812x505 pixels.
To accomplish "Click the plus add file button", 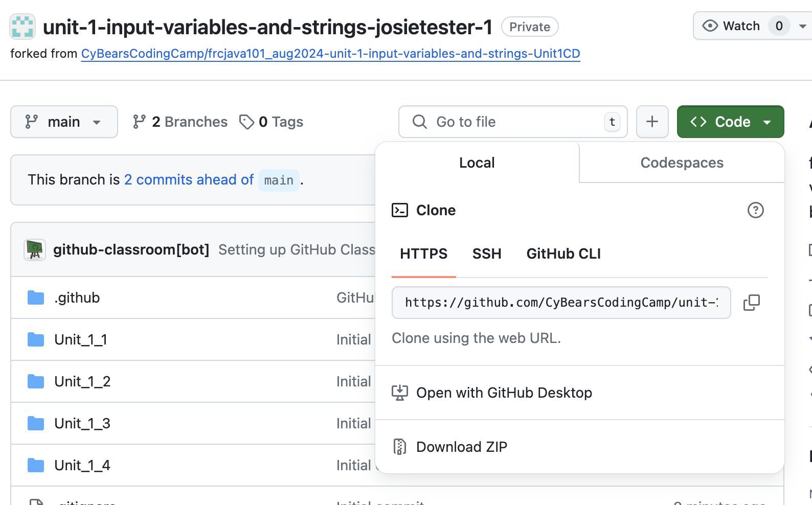I will [652, 122].
